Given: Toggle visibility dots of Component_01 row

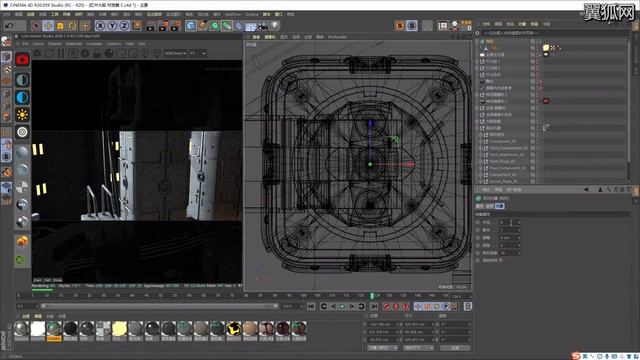Looking at the screenshot, I should (x=538, y=142).
